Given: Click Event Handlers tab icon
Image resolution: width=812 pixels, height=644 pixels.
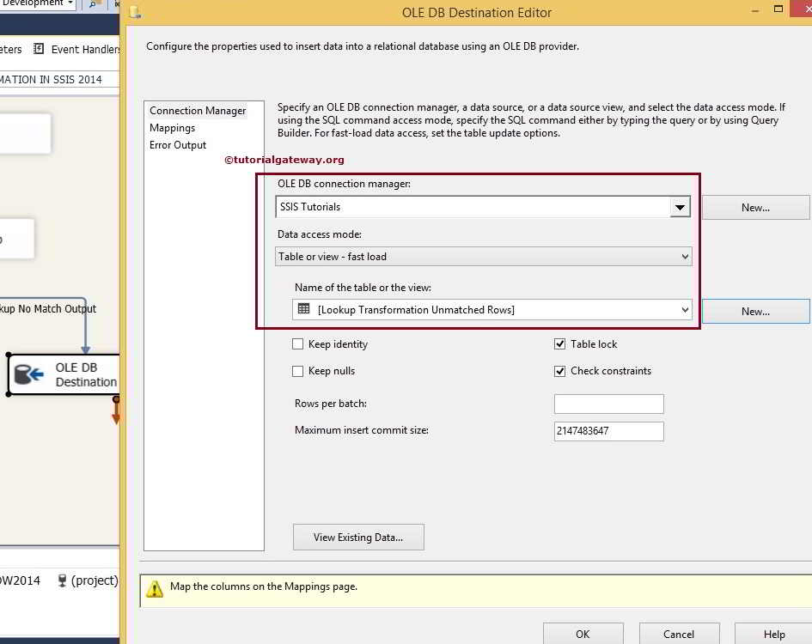Looking at the screenshot, I should (39, 49).
